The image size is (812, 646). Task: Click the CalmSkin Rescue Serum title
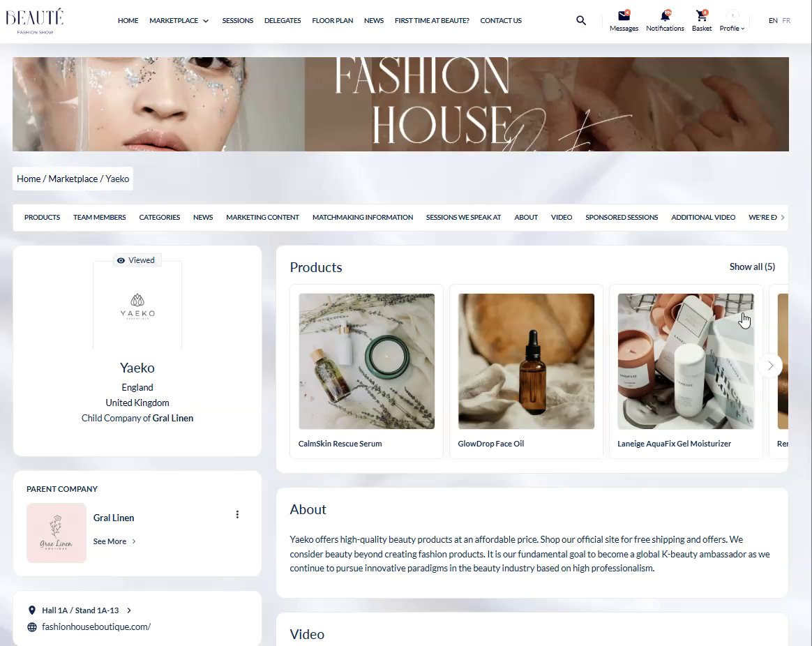click(340, 444)
